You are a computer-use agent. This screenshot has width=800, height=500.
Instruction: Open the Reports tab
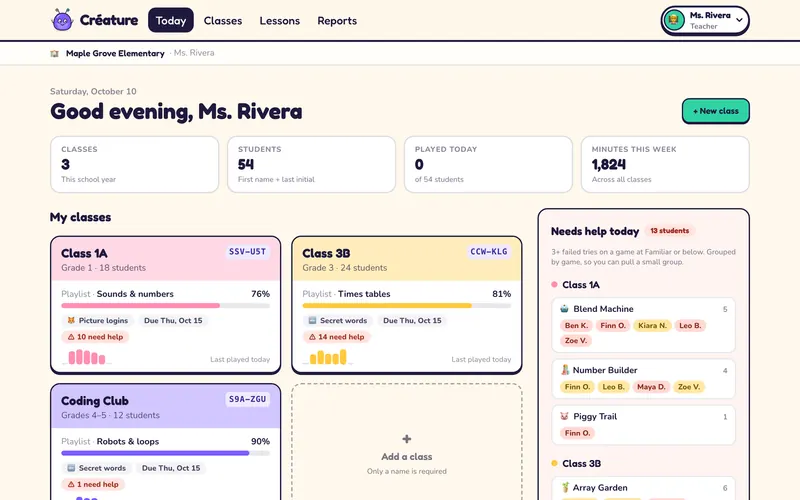[x=337, y=21]
